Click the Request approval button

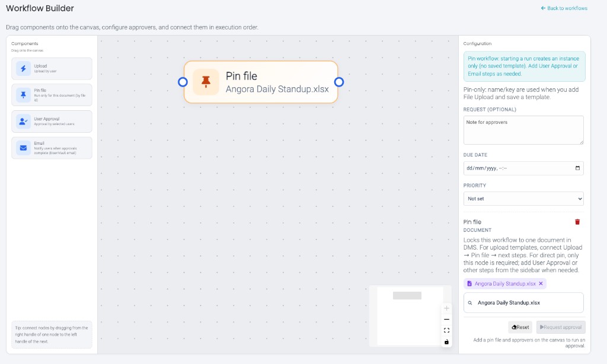click(x=561, y=327)
